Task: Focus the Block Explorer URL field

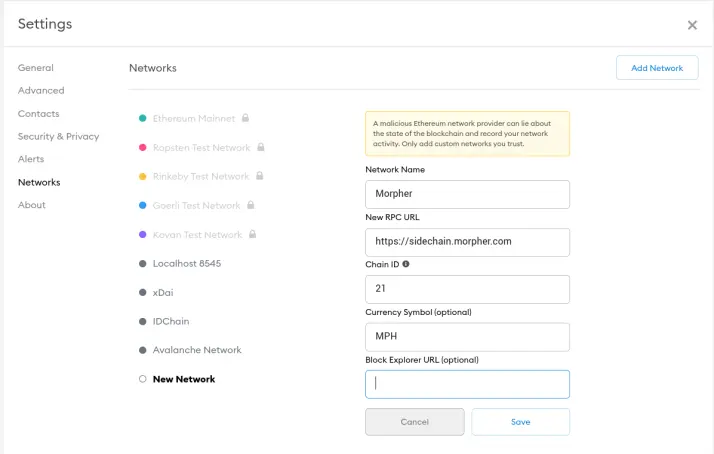Action: [467, 384]
